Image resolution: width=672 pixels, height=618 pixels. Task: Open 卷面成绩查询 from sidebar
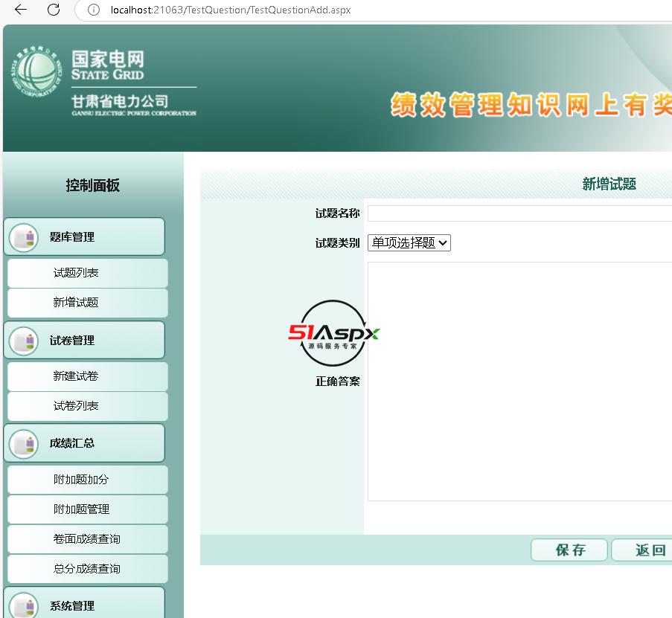click(87, 539)
